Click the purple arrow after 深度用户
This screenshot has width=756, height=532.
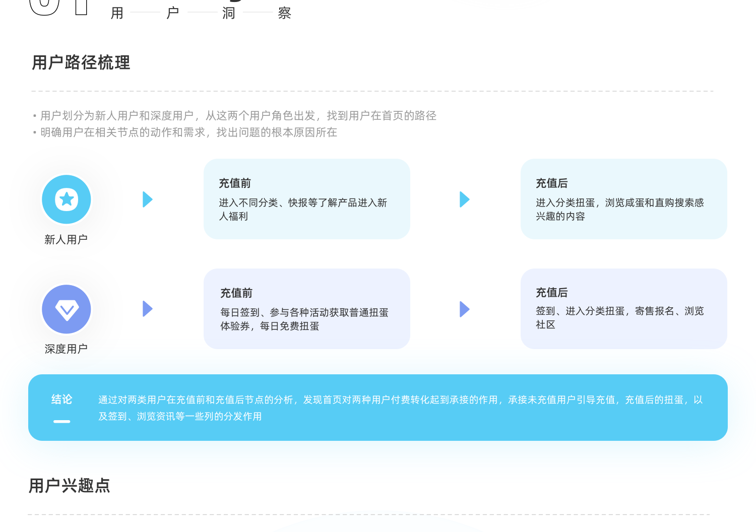[x=148, y=309]
